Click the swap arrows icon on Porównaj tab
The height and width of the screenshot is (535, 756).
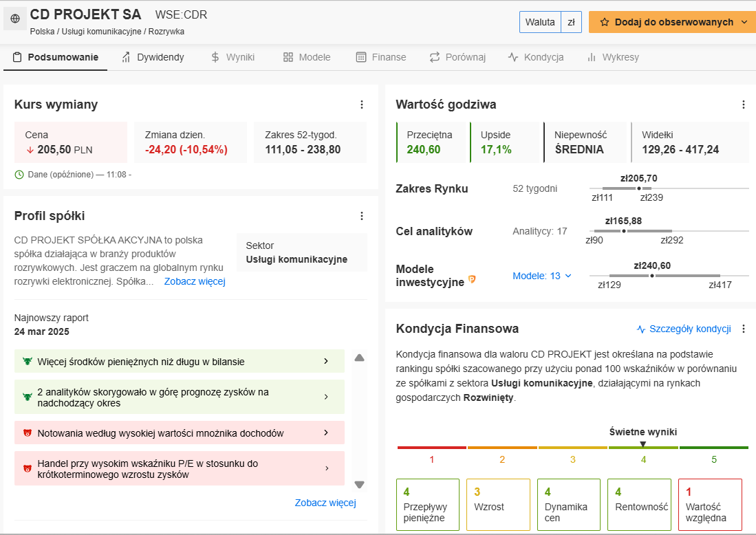pos(435,57)
